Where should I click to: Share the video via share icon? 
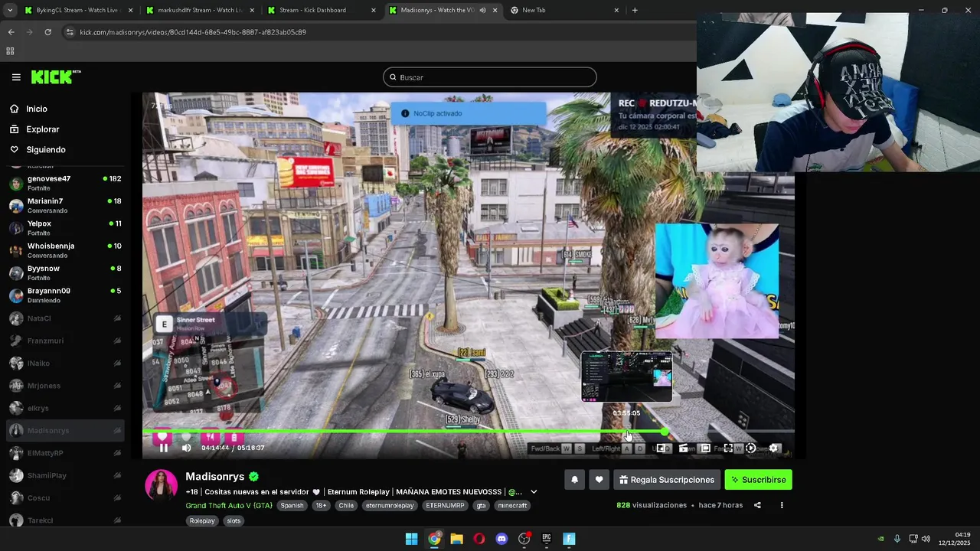757,505
